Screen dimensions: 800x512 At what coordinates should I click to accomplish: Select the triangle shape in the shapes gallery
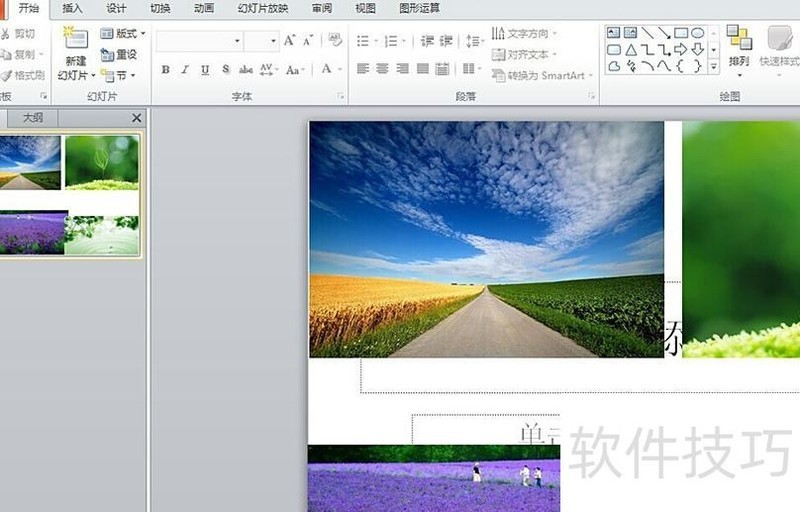coord(631,50)
